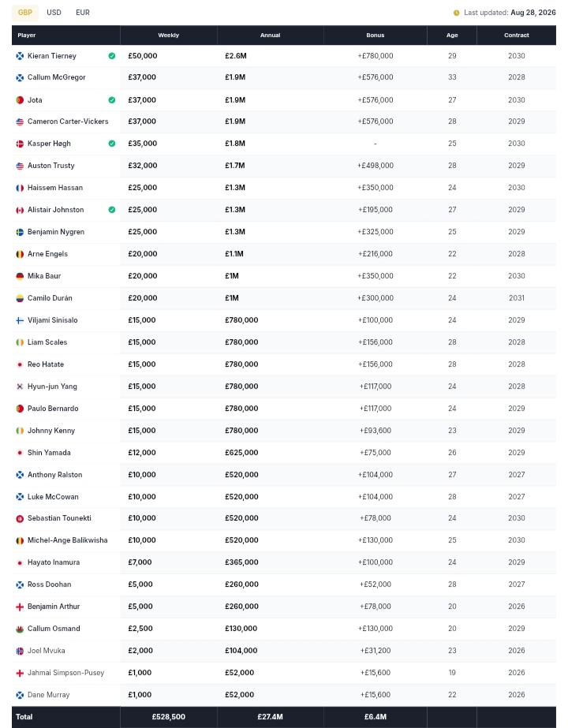Open Michel-Ange Balikwisha's player entry
The width and height of the screenshot is (568, 728).
point(67,540)
